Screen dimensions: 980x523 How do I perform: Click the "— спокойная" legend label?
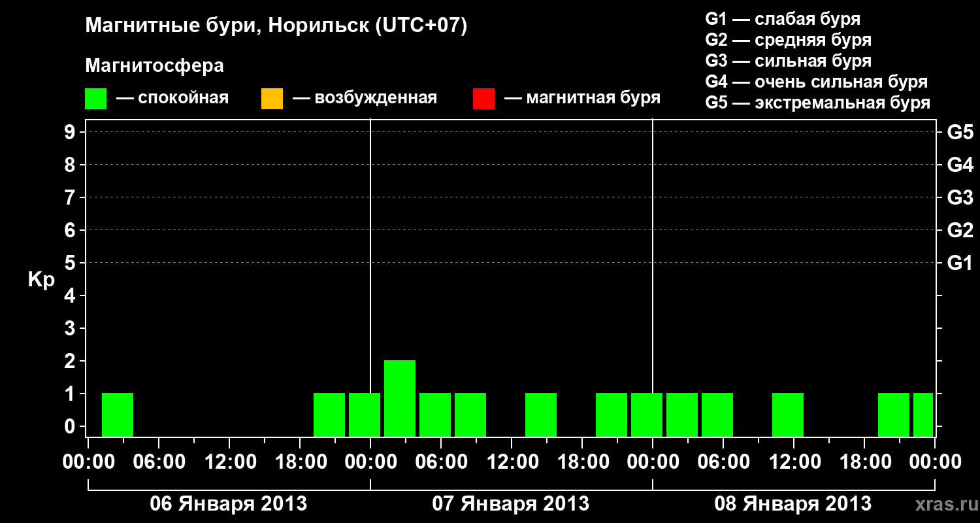pyautogui.click(x=172, y=98)
